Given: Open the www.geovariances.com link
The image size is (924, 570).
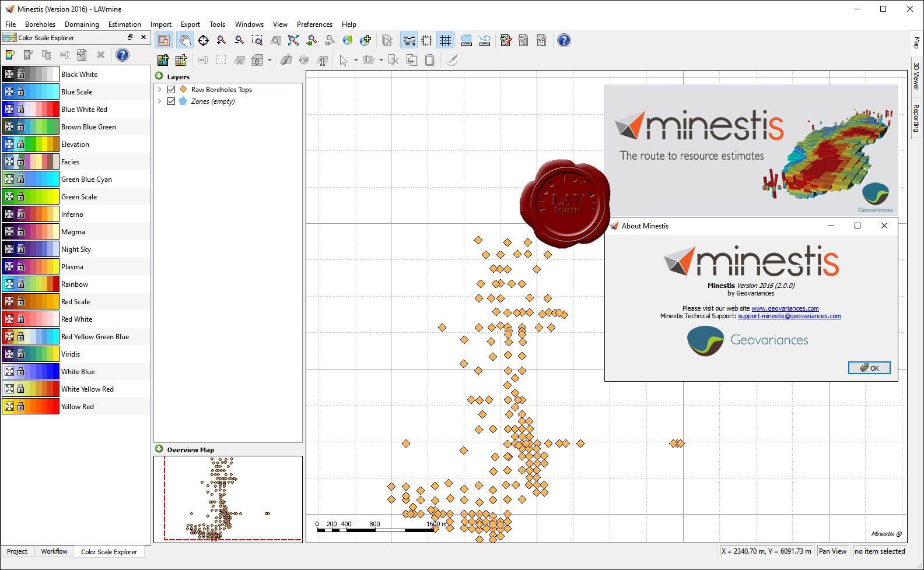Looking at the screenshot, I should click(x=785, y=308).
